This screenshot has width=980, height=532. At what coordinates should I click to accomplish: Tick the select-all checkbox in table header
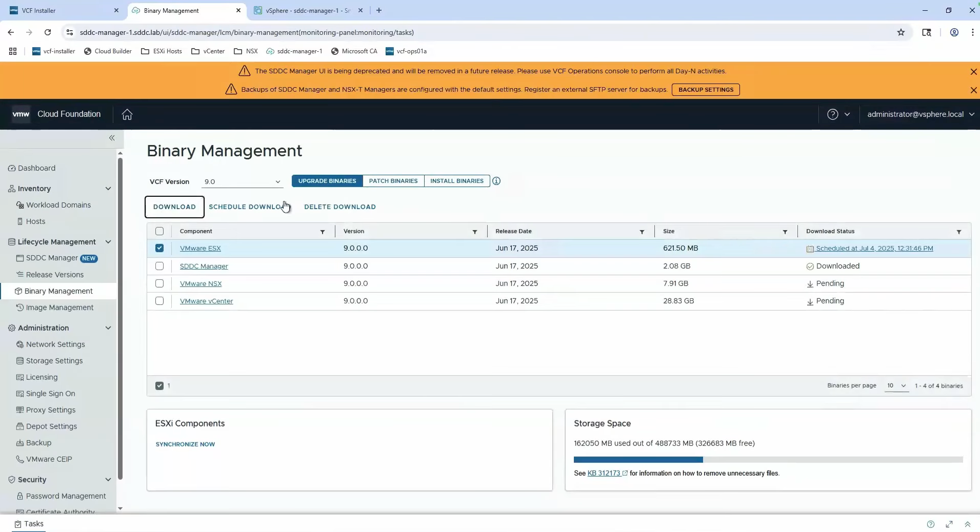coord(159,231)
